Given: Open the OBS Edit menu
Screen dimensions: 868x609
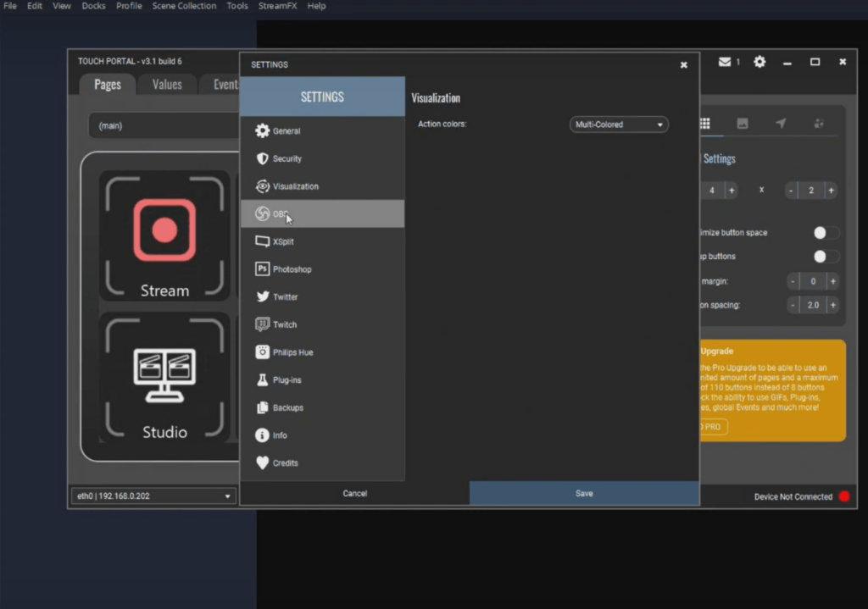Looking at the screenshot, I should point(34,6).
